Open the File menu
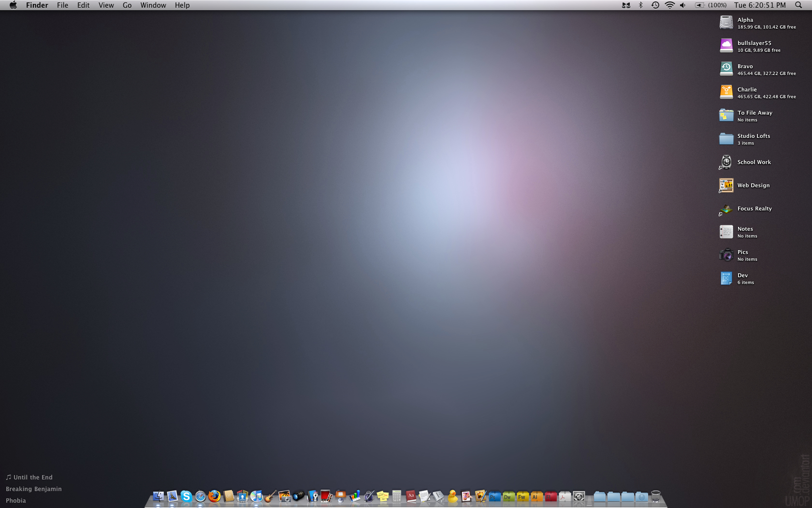The image size is (812, 508). coord(62,5)
